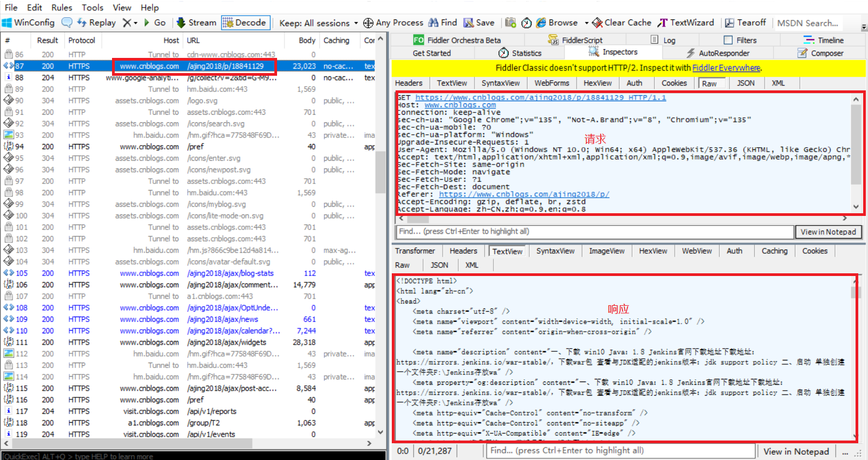Screen dimensions: 868x460
Task: Replay the selected session
Action: coord(96,23)
